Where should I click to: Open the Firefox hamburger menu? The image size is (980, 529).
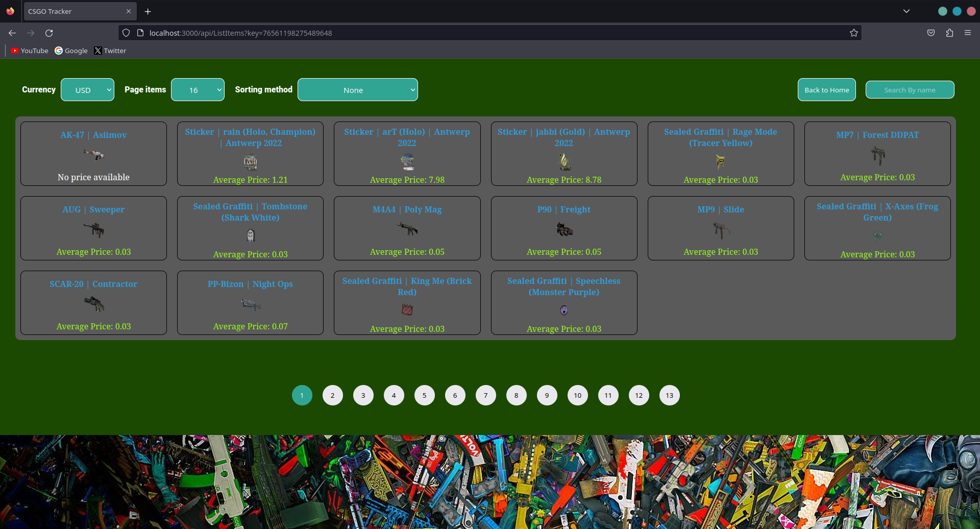(968, 33)
